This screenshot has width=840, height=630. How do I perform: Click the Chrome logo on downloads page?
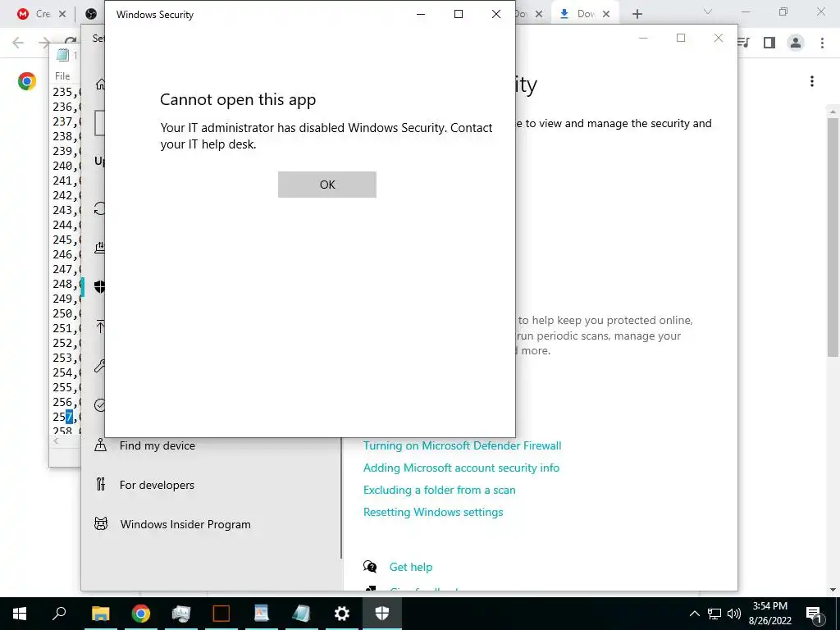point(27,81)
